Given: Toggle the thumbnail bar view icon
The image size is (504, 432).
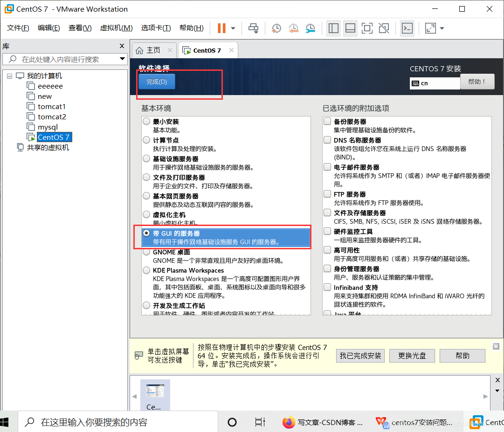Looking at the screenshot, I should tap(350, 28).
